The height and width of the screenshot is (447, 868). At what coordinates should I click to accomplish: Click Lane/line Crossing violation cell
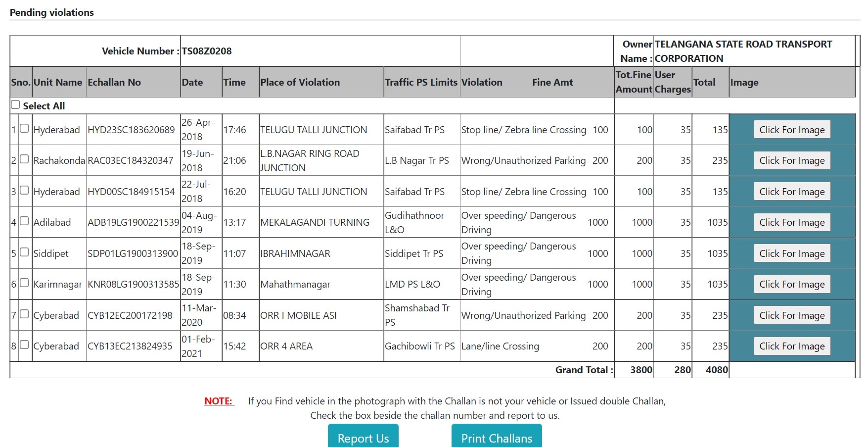[x=500, y=346]
